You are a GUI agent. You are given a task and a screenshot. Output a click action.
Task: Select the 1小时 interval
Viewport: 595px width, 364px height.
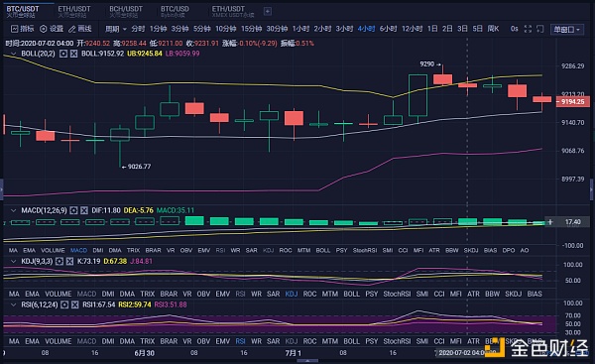pos(300,29)
